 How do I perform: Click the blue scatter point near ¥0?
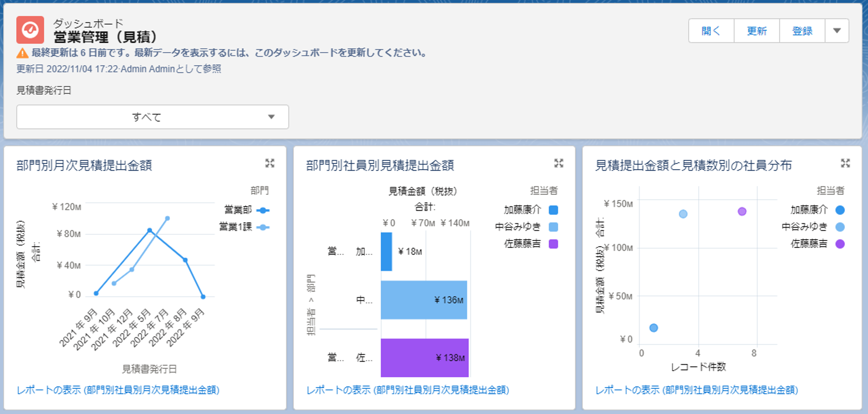tap(654, 328)
